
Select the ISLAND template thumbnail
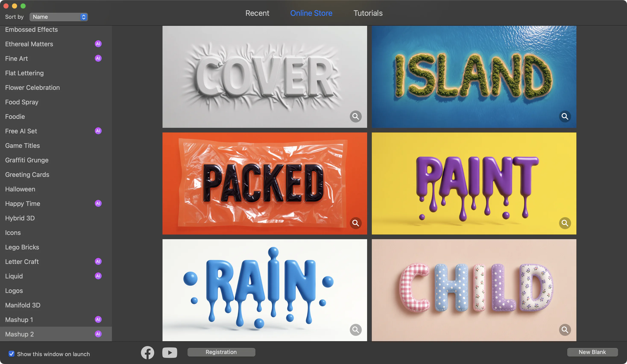click(x=474, y=77)
